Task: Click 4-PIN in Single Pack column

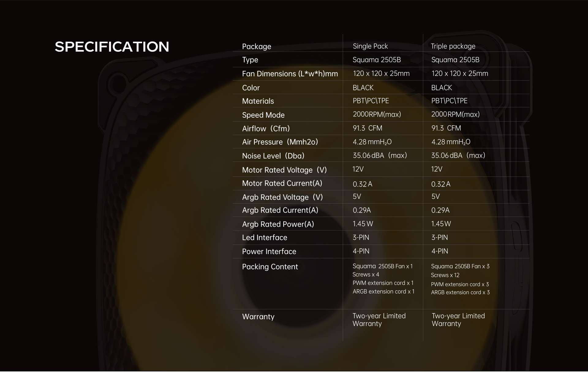Action: click(361, 251)
